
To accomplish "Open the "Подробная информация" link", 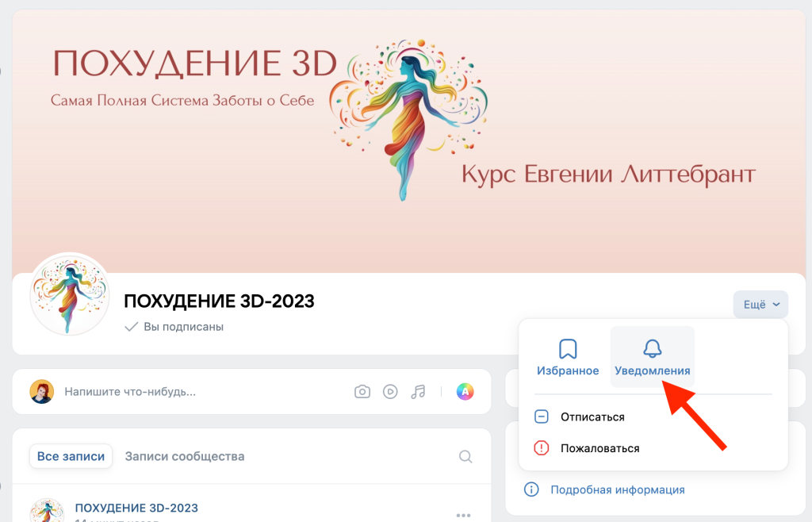I will click(617, 489).
